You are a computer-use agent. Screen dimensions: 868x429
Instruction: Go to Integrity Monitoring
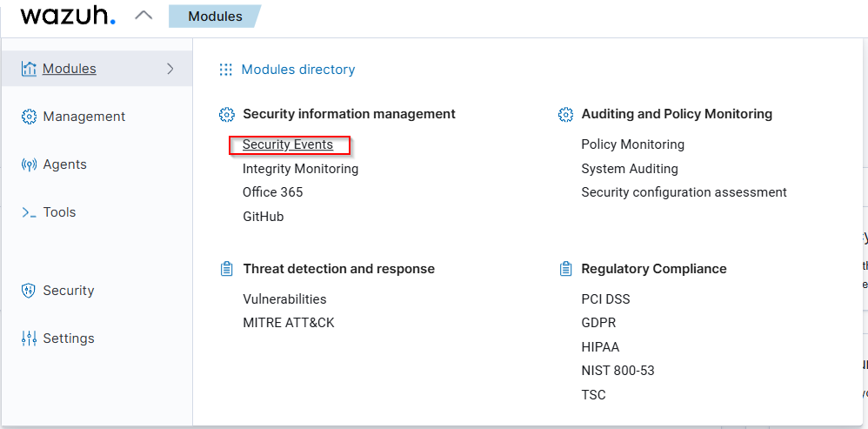(x=300, y=169)
